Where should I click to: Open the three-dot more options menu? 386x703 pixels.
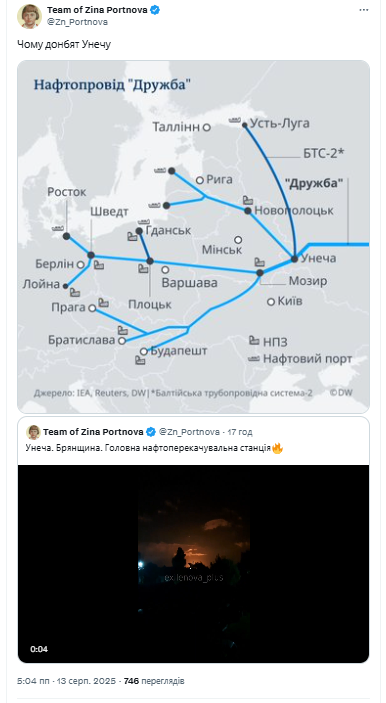tap(364, 10)
